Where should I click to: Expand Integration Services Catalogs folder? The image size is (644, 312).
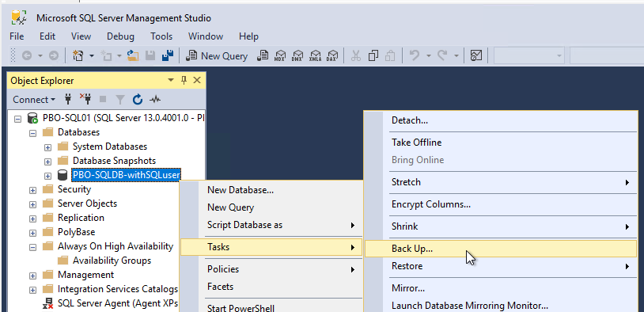click(x=33, y=290)
